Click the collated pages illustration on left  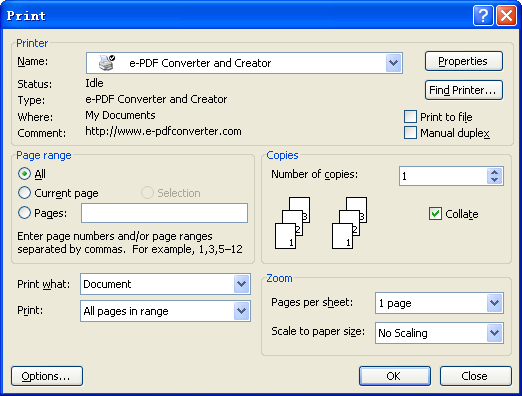[x=293, y=223]
